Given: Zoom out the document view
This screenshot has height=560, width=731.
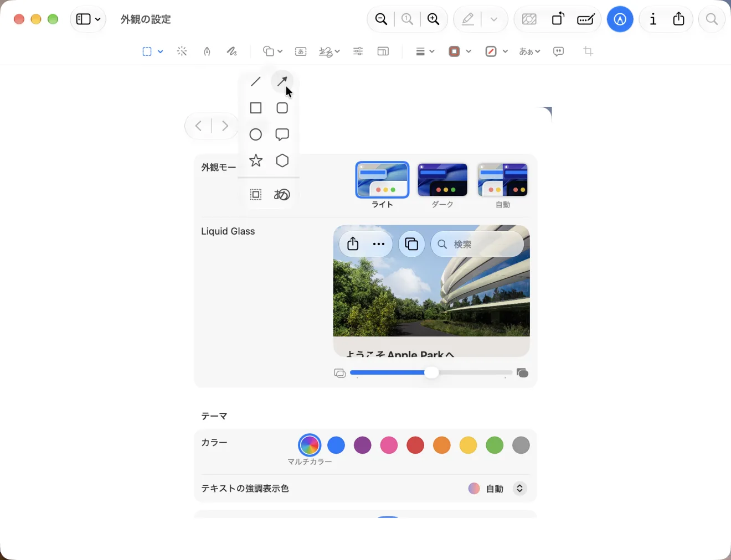Looking at the screenshot, I should (381, 19).
